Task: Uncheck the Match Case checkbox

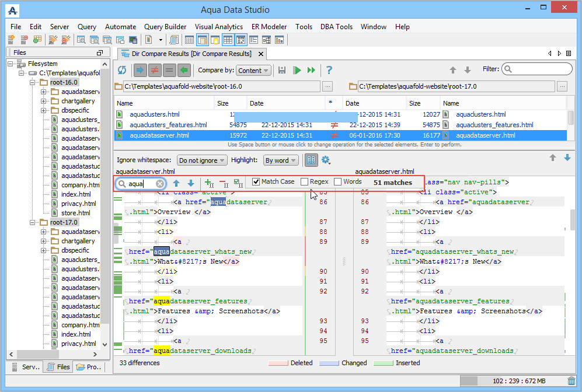Action: [256, 182]
